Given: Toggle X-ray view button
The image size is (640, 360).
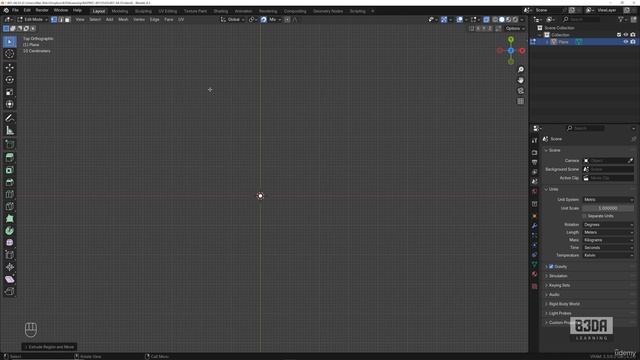Looking at the screenshot, I should point(486,20).
